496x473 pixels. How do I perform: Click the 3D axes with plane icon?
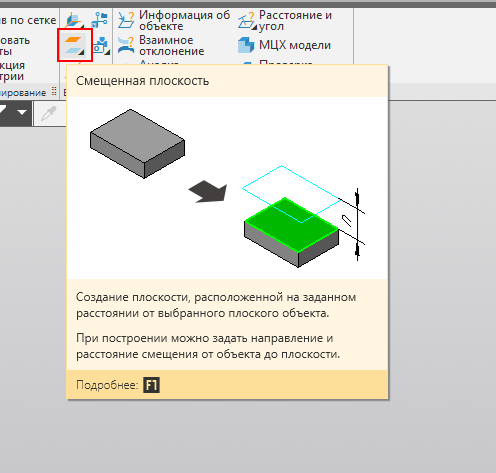pos(74,20)
